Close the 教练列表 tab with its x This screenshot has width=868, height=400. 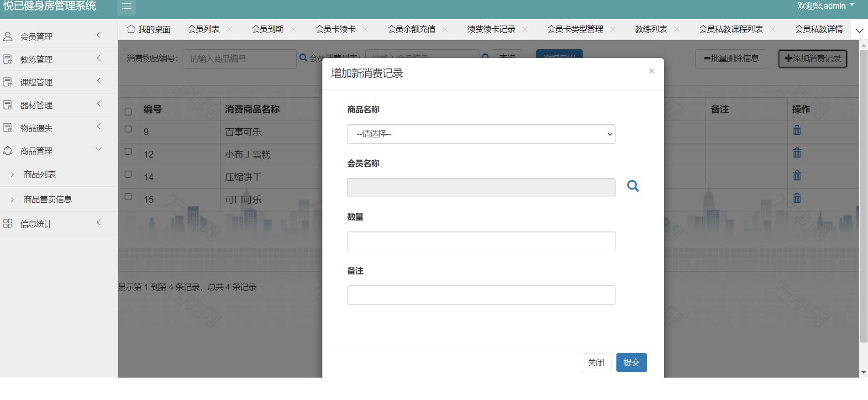(677, 29)
